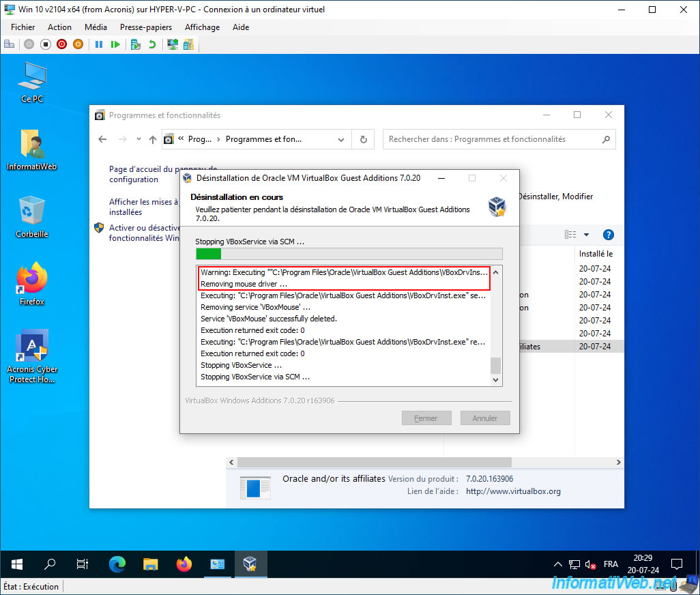
Task: Open the Fichier menu
Action: click(x=23, y=27)
